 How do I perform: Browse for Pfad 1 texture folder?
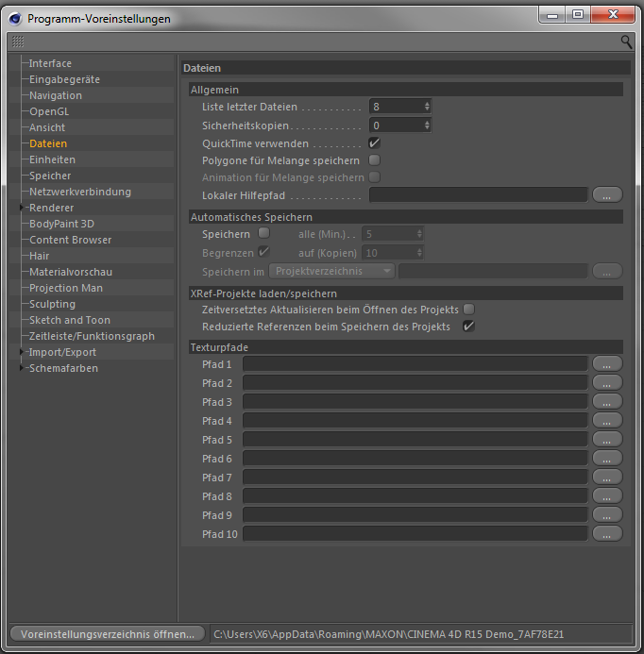[607, 363]
